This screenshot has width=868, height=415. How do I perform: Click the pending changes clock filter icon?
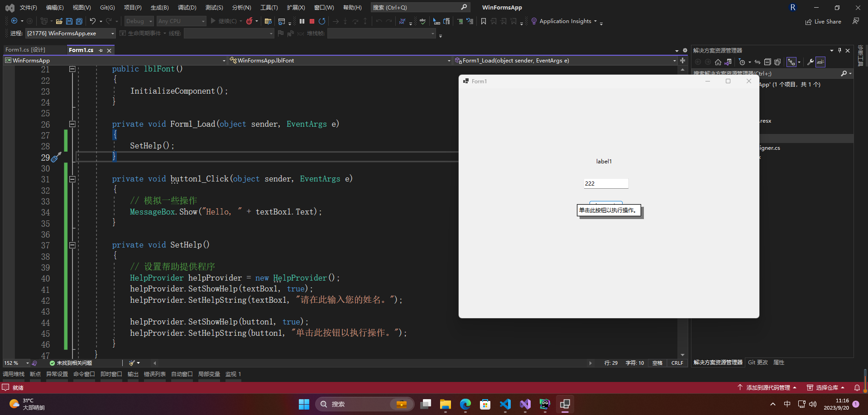pyautogui.click(x=742, y=62)
